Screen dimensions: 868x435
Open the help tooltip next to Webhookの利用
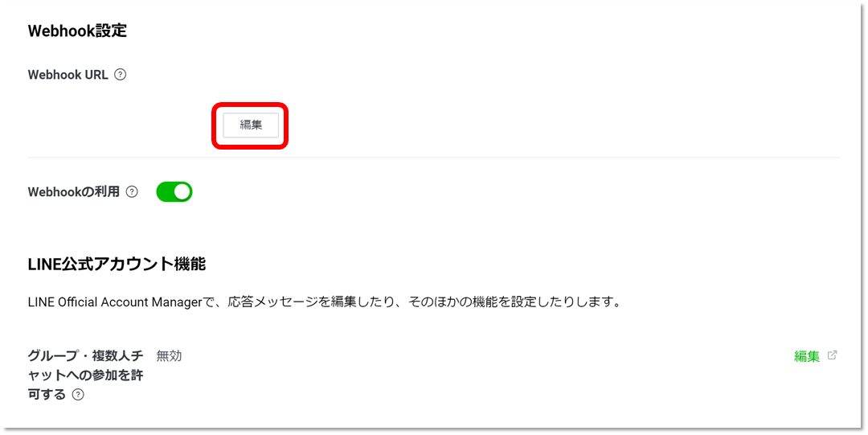132,191
